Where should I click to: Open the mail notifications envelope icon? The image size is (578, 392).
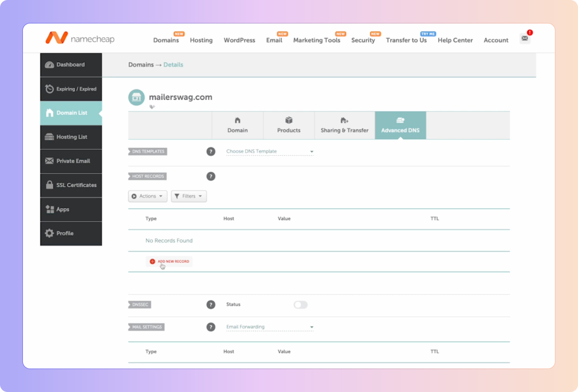point(525,38)
